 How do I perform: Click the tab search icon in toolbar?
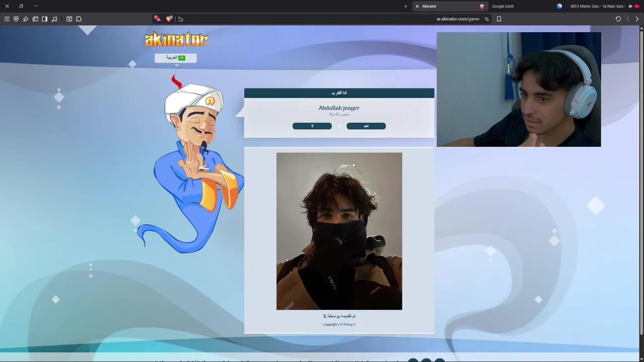point(69,19)
